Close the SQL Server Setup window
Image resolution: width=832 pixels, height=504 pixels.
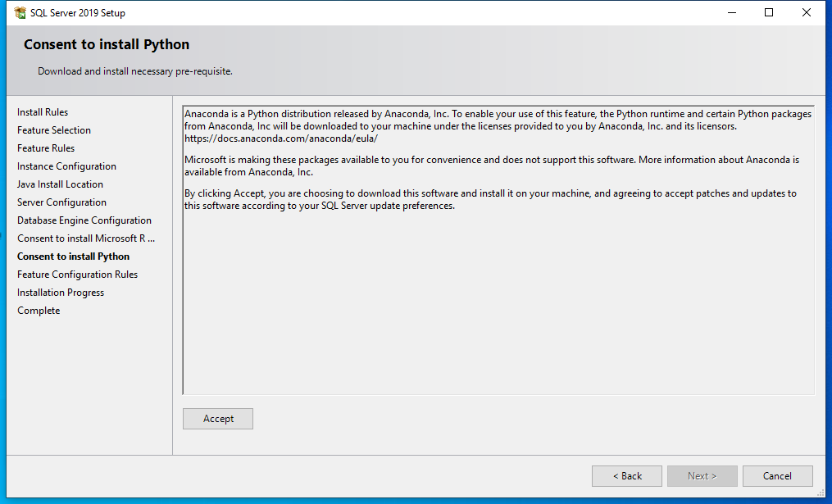[807, 13]
